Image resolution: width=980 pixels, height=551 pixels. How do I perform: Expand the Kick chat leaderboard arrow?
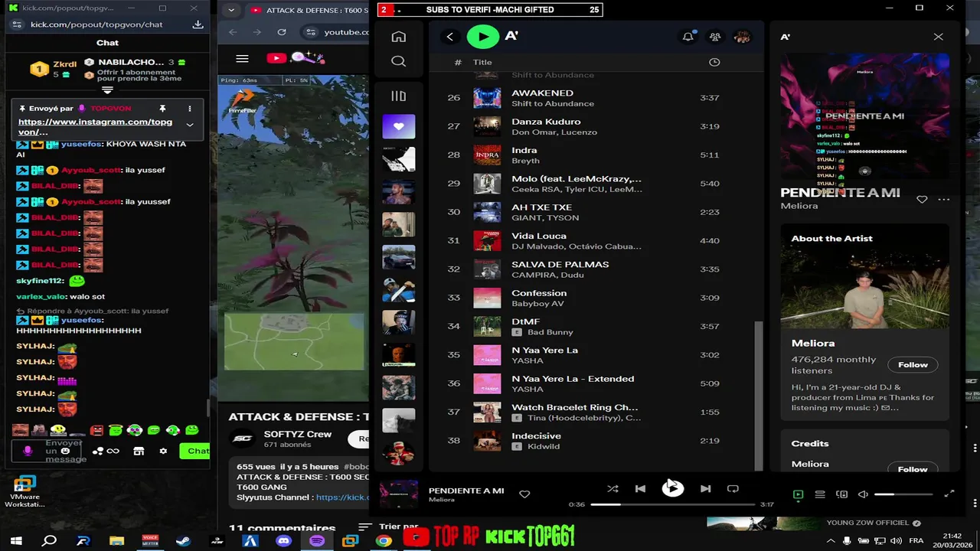[107, 90]
